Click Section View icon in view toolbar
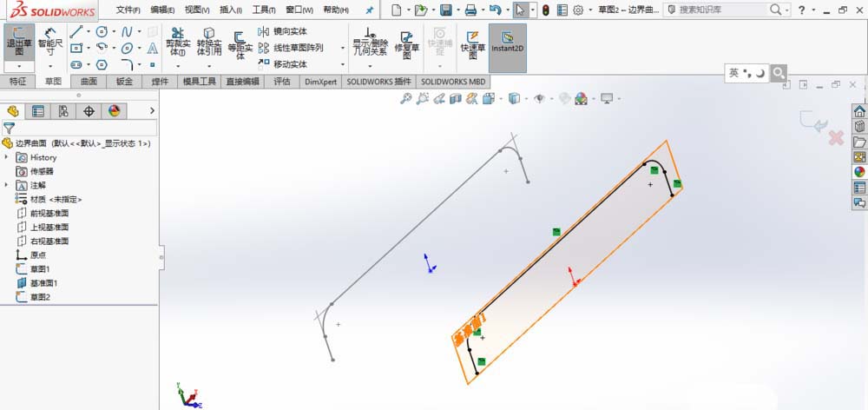The image size is (868, 410). point(456,99)
